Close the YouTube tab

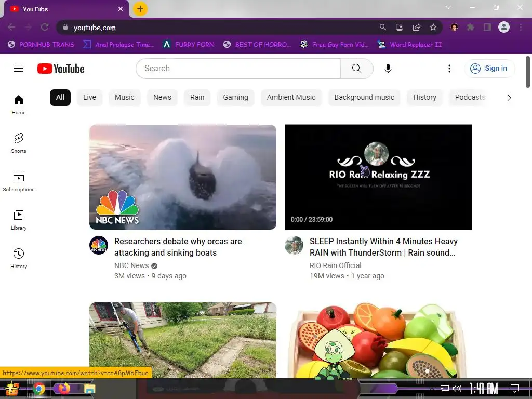click(x=121, y=9)
